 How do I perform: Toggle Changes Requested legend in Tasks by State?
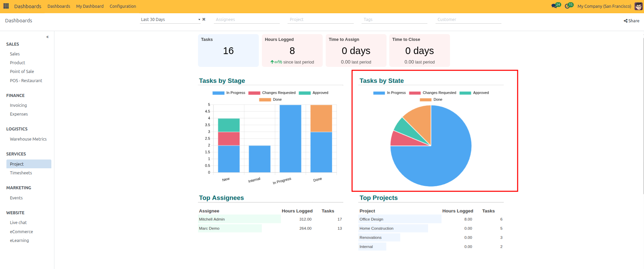pyautogui.click(x=432, y=93)
